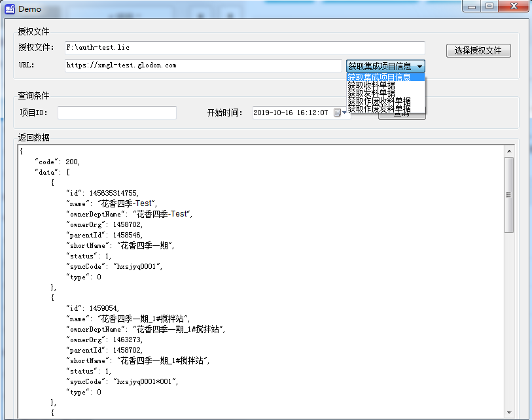Focus the URL text field

[x=203, y=65]
